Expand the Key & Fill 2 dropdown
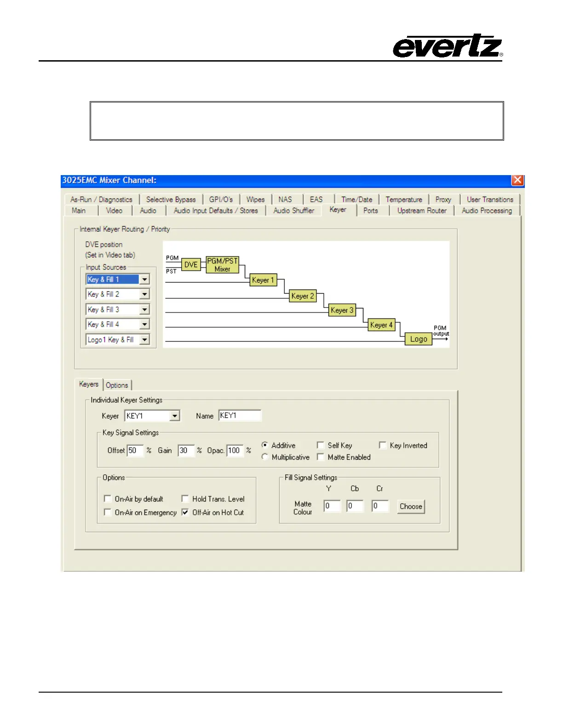 144,294
